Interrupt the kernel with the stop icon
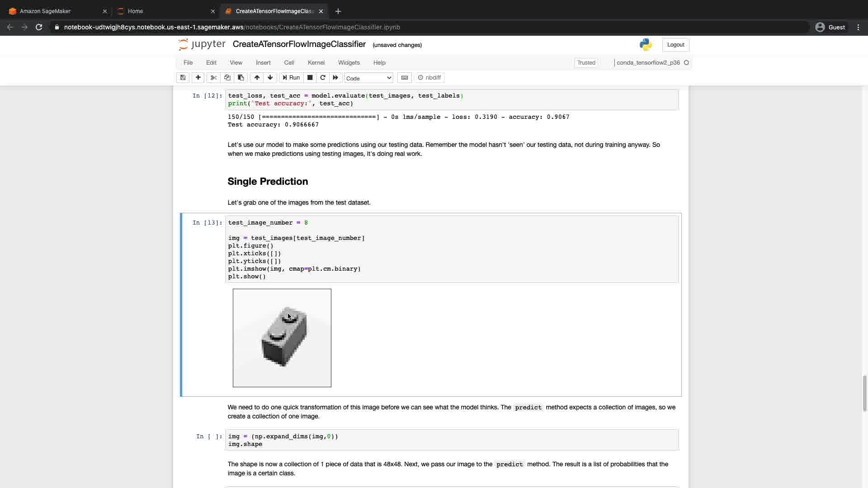Screen dimensions: 868x488 click(x=310, y=78)
